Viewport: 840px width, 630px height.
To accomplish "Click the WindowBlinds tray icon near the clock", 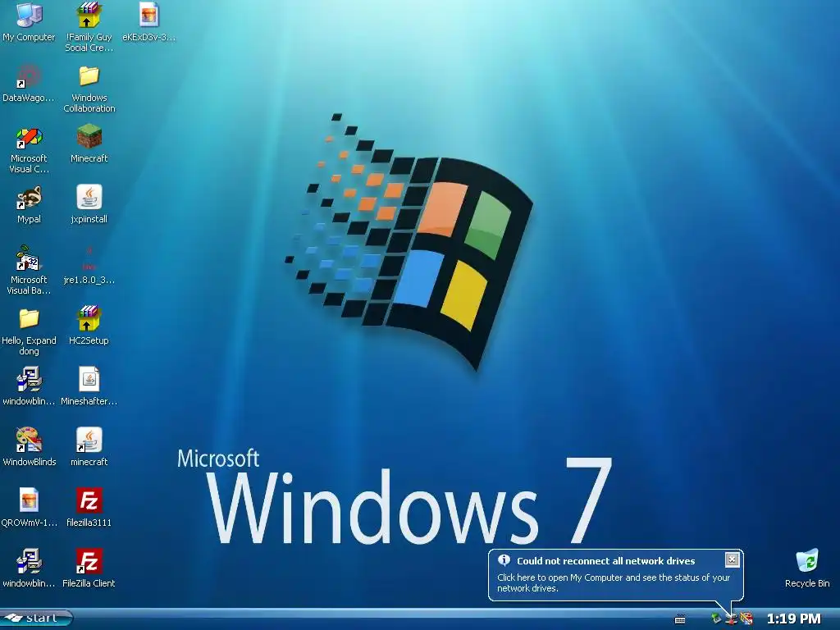I will click(746, 619).
